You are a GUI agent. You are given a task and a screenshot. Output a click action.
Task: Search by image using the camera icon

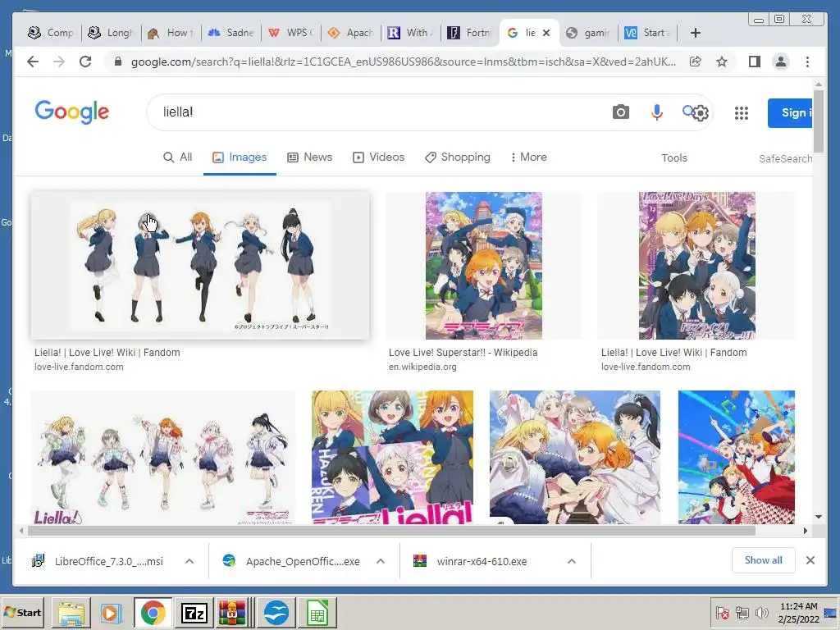coord(620,112)
